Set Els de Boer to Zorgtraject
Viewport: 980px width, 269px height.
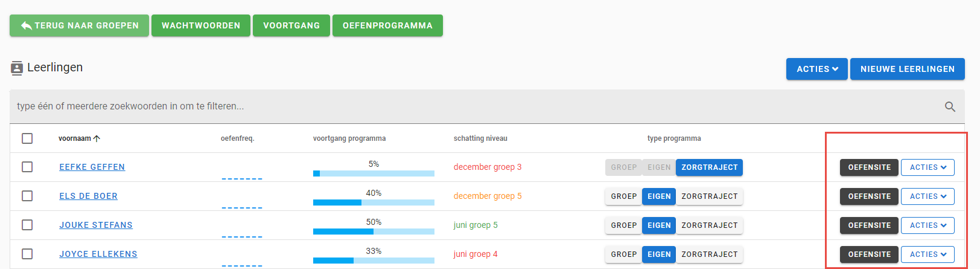pyautogui.click(x=710, y=196)
